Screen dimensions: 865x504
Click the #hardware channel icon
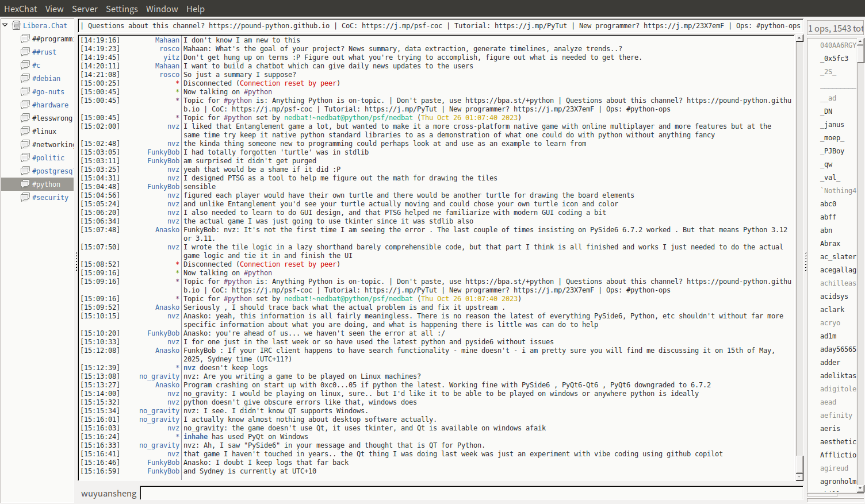tap(25, 105)
